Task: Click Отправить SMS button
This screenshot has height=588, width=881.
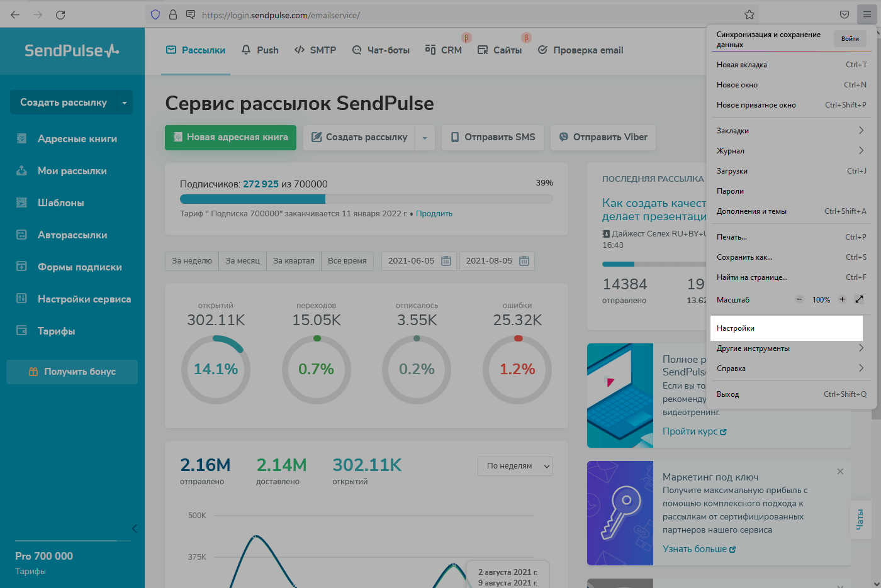Action: coord(493,137)
